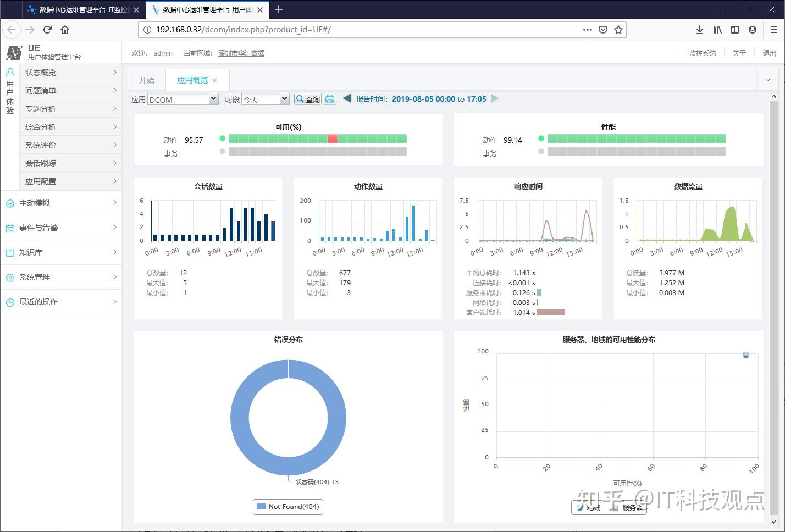The width and height of the screenshot is (785, 532).
Task: Open the 应用配置 menu item
Action: (70, 181)
